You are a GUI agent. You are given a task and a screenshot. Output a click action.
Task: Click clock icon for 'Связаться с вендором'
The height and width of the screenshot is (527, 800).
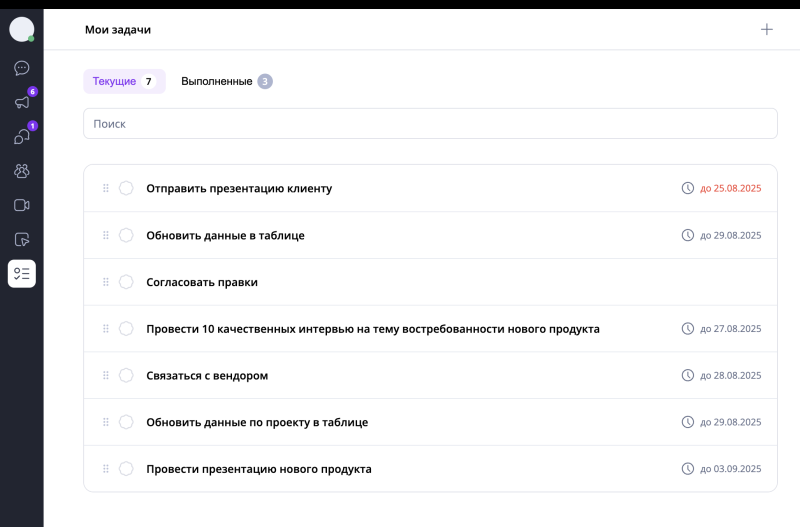point(688,375)
